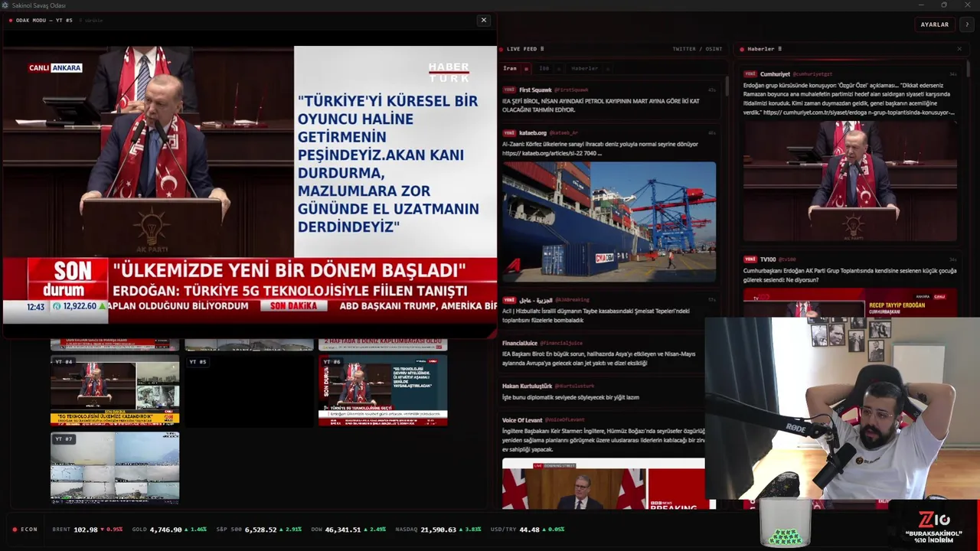This screenshot has width=980, height=551.
Task: Select the YT #6 stream thumbnail
Action: coord(383,390)
